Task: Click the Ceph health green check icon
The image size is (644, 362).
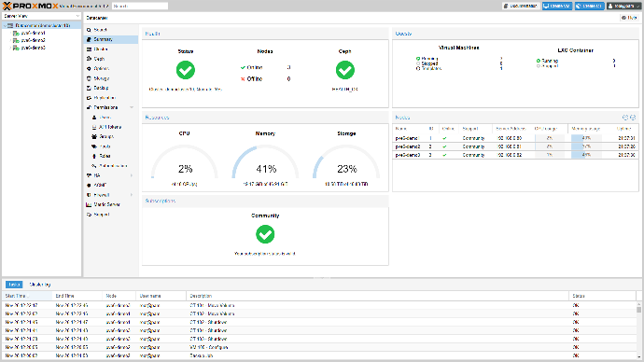Action: [x=345, y=70]
